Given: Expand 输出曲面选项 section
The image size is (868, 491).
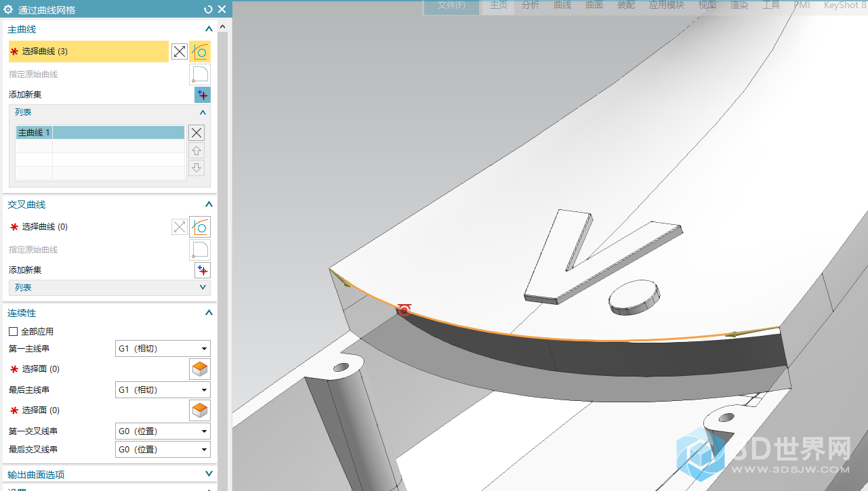Looking at the screenshot, I should (x=209, y=474).
